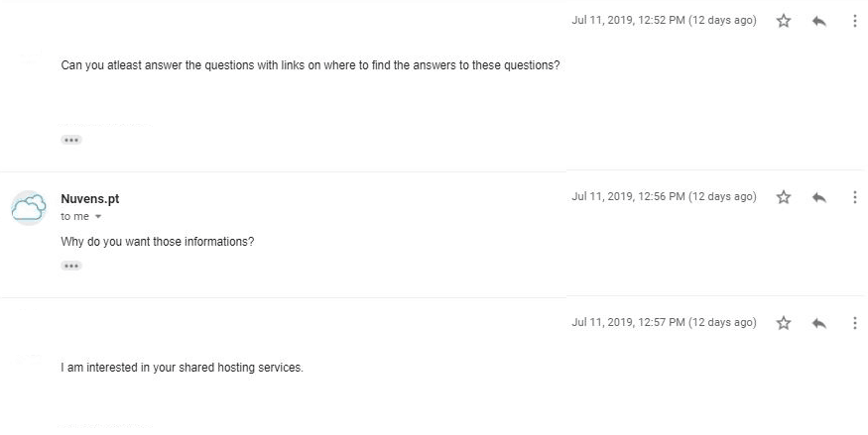Image resolution: width=868 pixels, height=435 pixels.
Task: Click the Jul 11, 2019, 12:57 PM timestamp
Action: (664, 322)
